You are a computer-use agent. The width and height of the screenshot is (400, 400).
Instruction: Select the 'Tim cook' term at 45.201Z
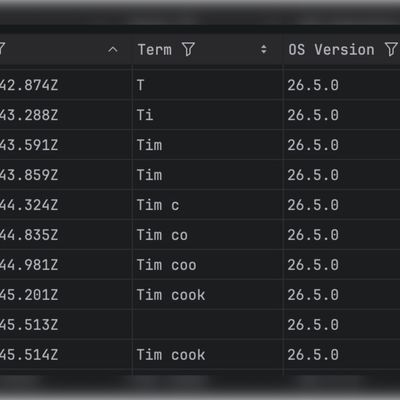[208, 295]
